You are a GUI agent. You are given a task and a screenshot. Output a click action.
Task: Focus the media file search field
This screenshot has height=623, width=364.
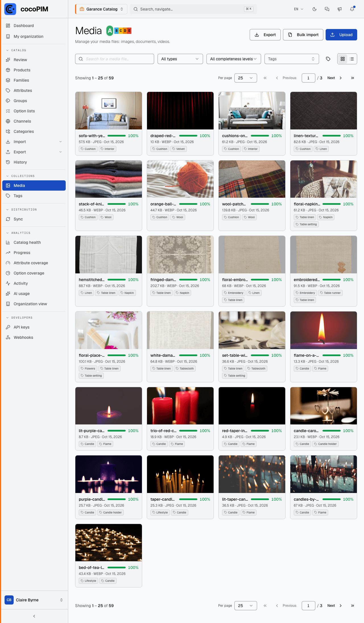pyautogui.click(x=115, y=59)
